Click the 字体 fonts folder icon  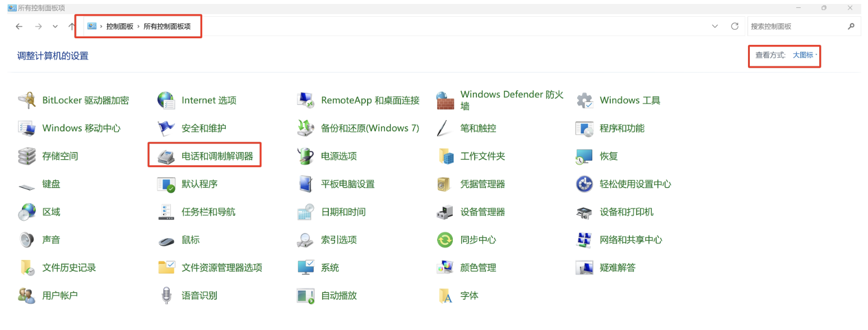click(x=445, y=296)
